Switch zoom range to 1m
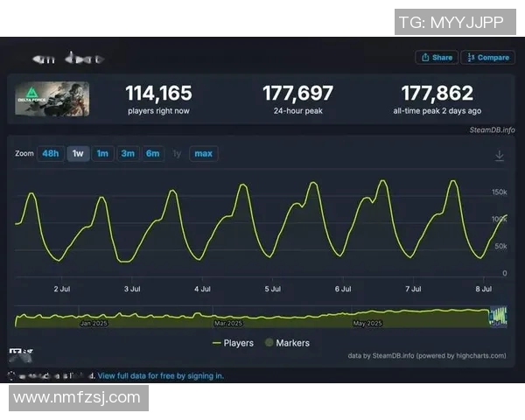The image size is (525, 420). point(102,154)
